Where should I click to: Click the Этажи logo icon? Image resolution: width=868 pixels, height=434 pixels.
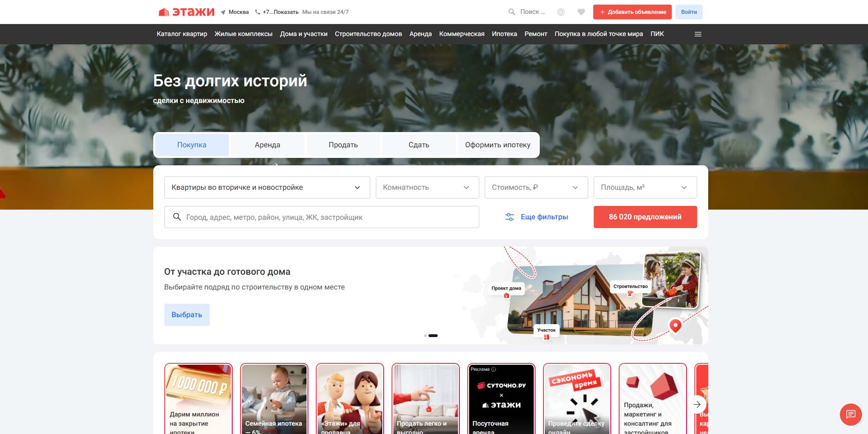(164, 12)
